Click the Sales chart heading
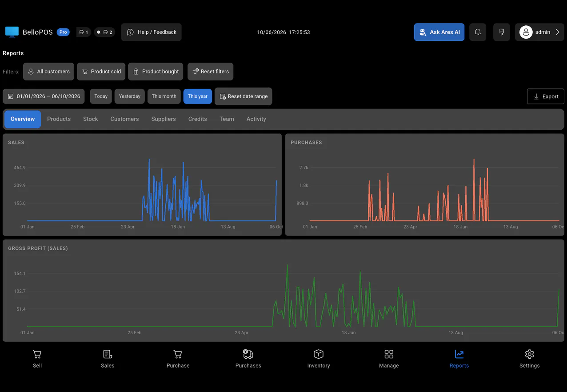The image size is (567, 392). coord(16,143)
